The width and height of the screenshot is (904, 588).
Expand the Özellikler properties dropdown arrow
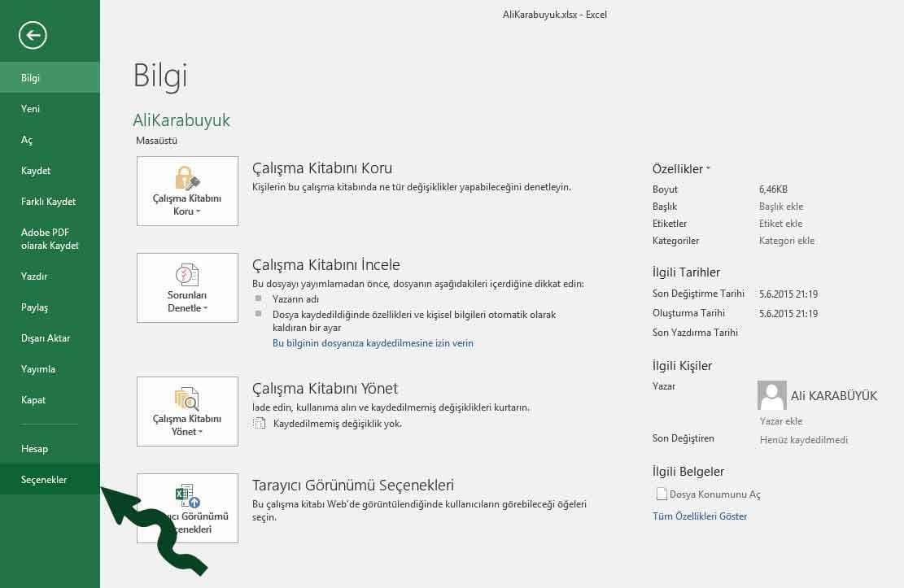coord(708,169)
